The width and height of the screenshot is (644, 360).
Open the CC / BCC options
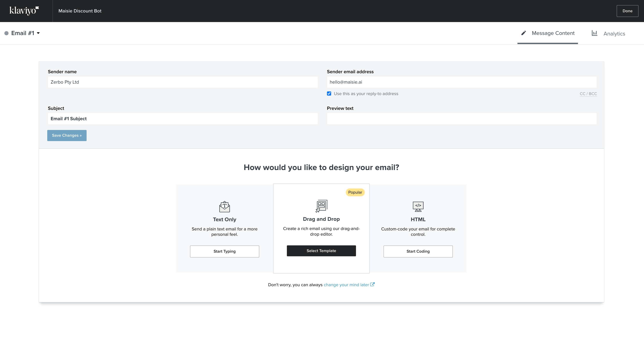pos(588,94)
